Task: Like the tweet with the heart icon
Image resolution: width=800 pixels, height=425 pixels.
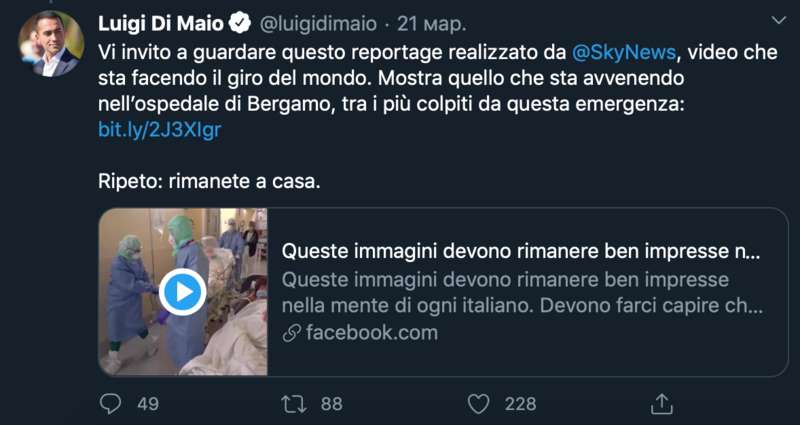Action: pyautogui.click(x=479, y=403)
